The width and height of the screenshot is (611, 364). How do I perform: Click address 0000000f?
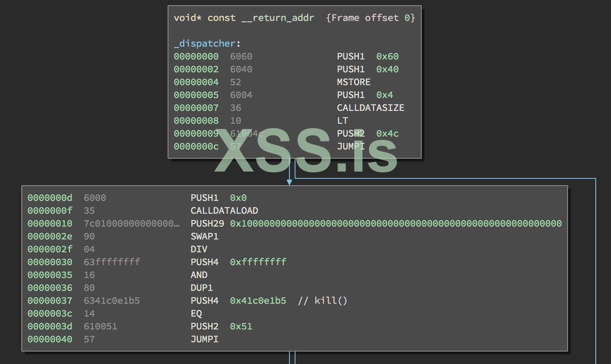pos(50,211)
